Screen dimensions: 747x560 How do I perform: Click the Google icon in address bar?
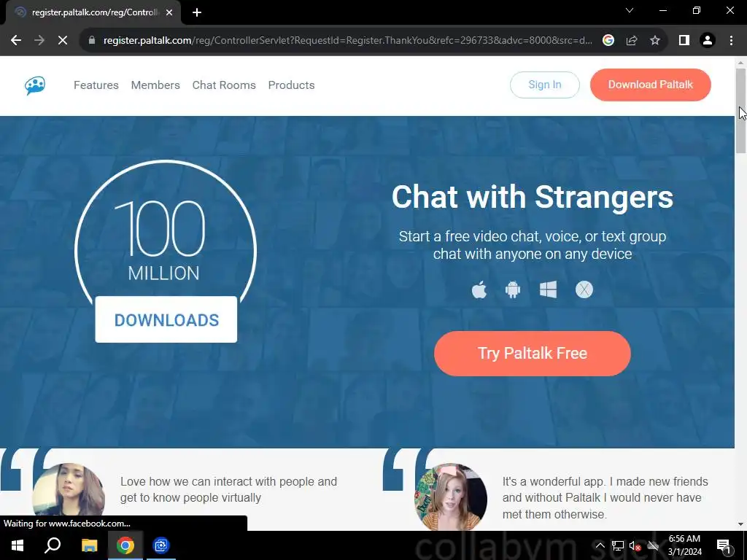click(608, 41)
